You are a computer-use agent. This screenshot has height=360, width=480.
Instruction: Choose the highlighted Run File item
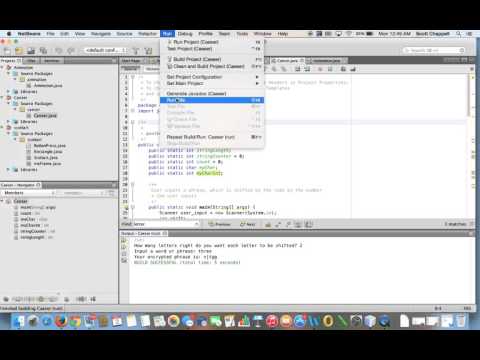(x=212, y=100)
